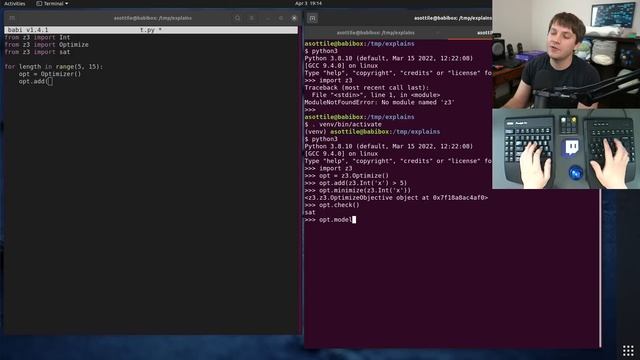Click the 'opt = Optimizer()' line
Screen dimensions: 640x360
[50, 74]
